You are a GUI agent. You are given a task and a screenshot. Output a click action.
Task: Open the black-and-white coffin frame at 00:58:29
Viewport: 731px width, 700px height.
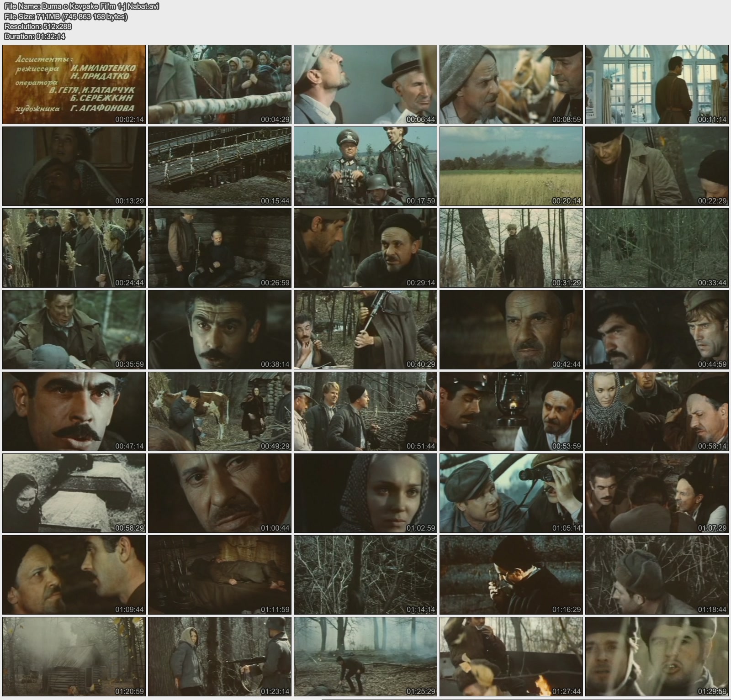74,493
